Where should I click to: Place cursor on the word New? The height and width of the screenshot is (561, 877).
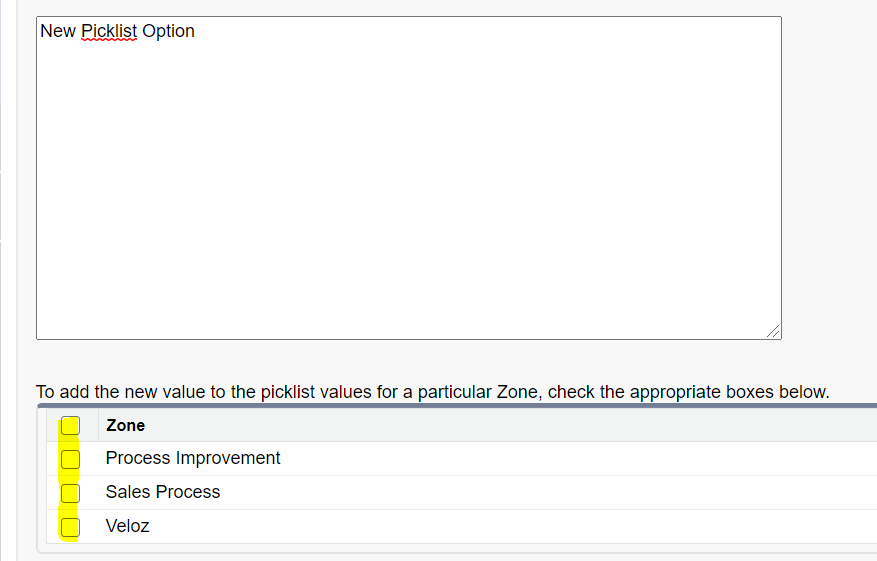click(58, 31)
